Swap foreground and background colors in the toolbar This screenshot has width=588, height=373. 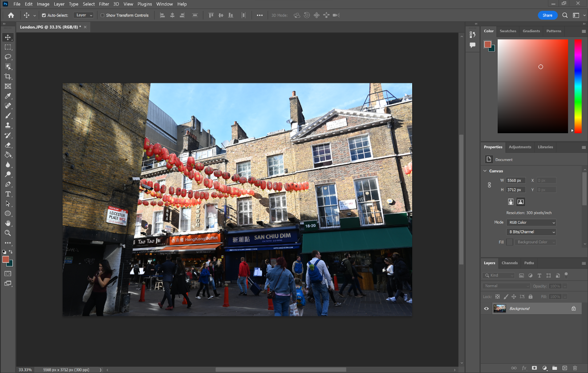click(x=11, y=252)
